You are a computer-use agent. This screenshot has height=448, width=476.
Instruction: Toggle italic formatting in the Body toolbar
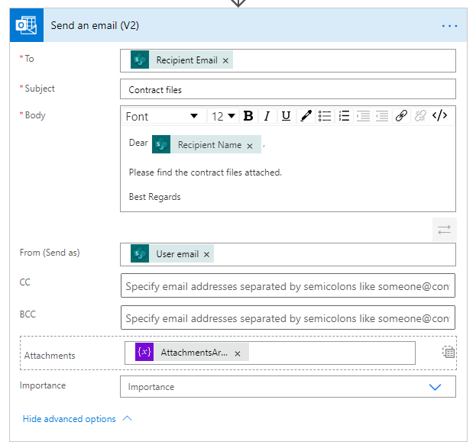[267, 116]
